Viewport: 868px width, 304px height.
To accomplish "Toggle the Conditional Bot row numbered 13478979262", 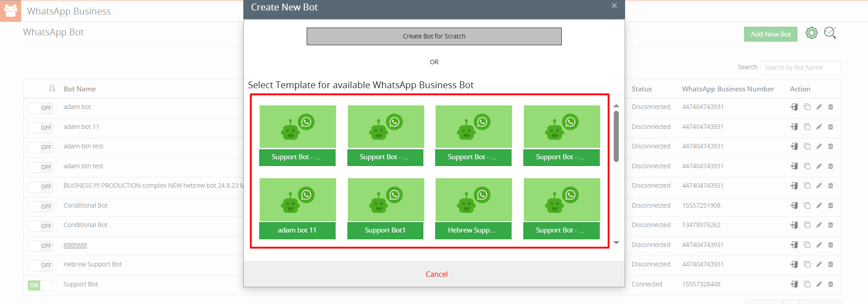I will click(40, 226).
